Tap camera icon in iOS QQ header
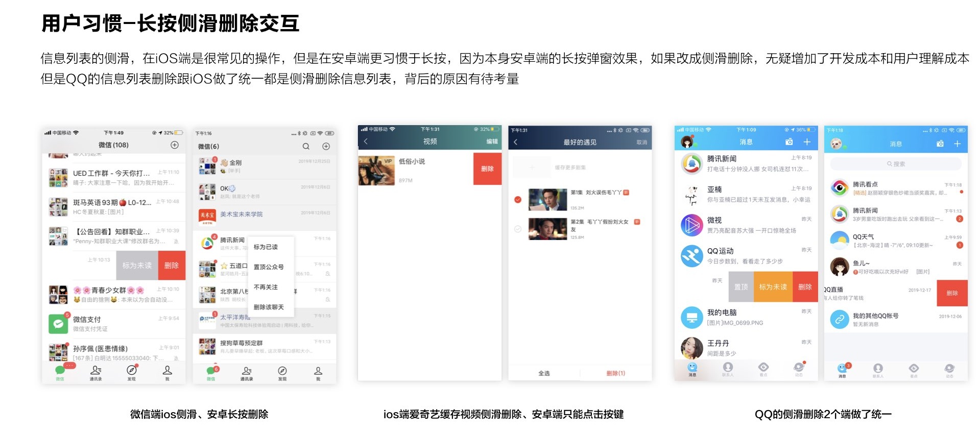 789,141
